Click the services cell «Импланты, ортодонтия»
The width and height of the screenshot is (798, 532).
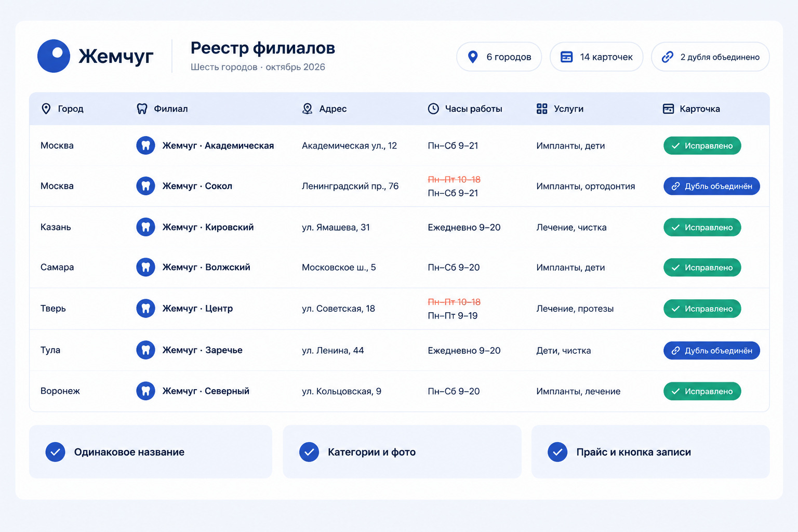[x=586, y=186]
